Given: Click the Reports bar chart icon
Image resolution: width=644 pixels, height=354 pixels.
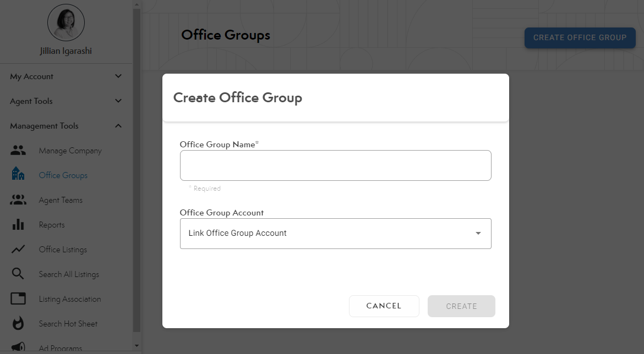Looking at the screenshot, I should pyautogui.click(x=18, y=225).
